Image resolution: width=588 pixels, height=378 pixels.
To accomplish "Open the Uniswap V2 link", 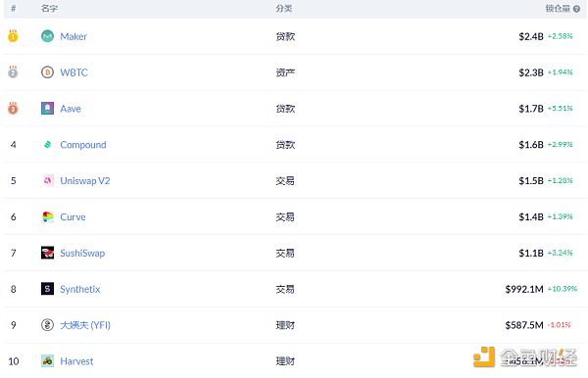I will [85, 181].
